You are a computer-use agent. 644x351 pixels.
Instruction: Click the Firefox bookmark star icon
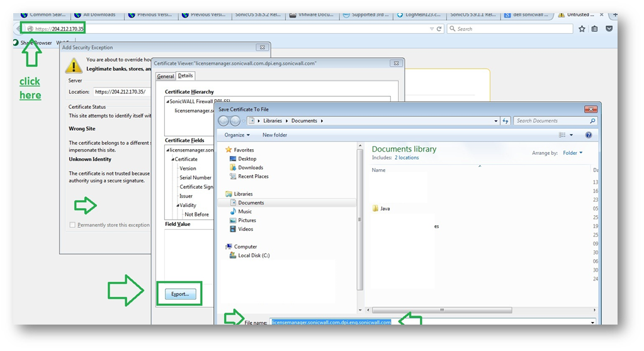pyautogui.click(x=582, y=29)
